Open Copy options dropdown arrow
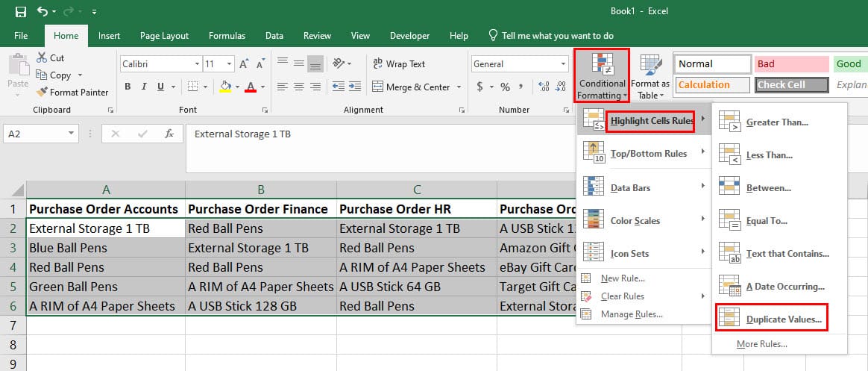 pos(80,75)
